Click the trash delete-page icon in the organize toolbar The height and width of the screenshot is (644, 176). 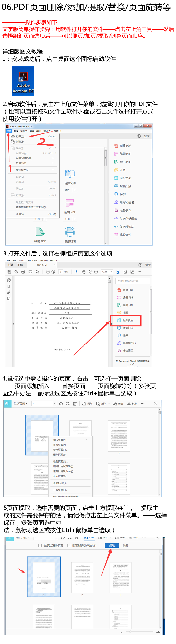[75, 403]
